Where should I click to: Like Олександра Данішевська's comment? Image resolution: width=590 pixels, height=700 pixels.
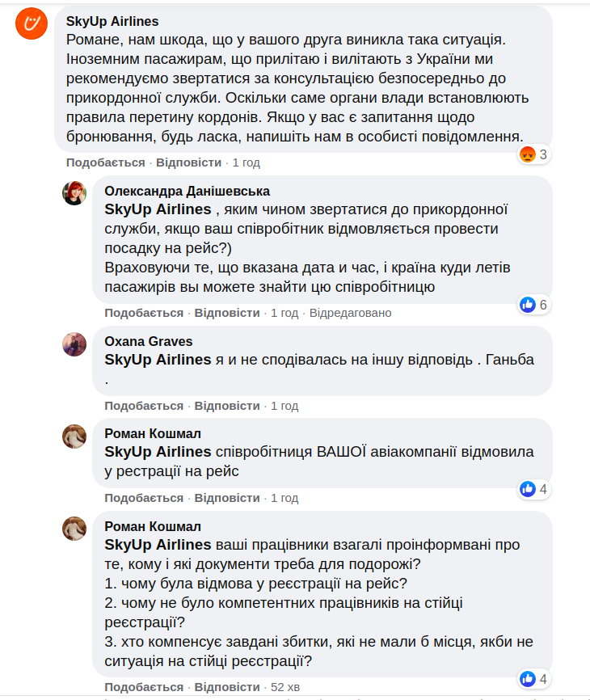144,313
